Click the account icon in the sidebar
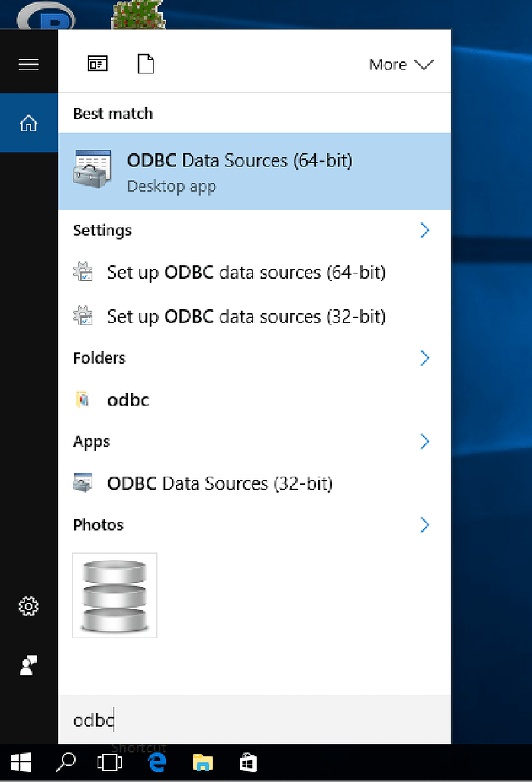 29,665
